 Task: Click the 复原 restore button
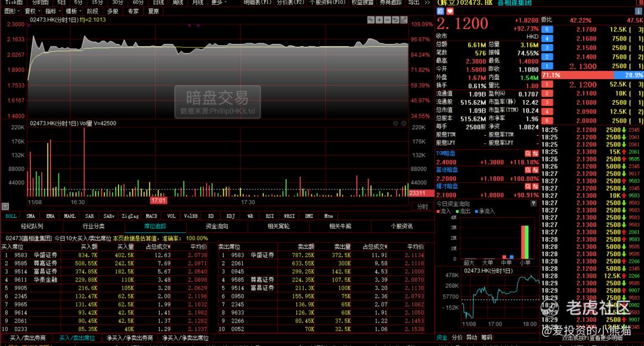(x=153, y=11)
